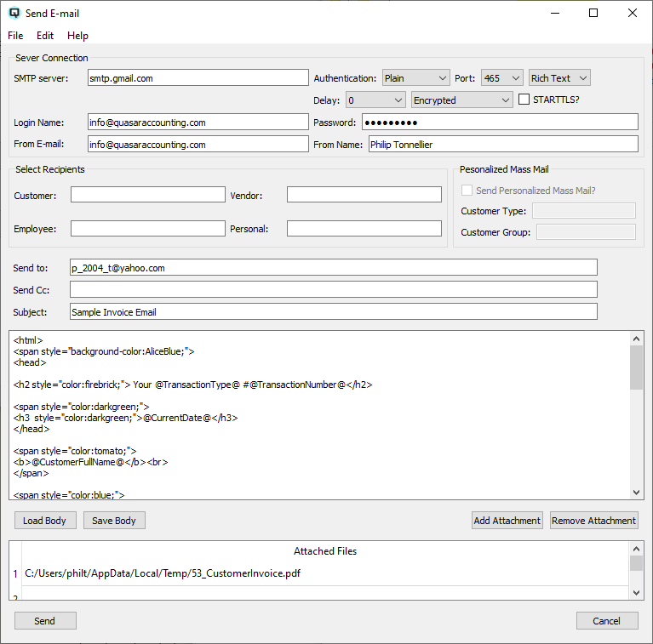653x644 pixels.
Task: Click the Employee recipient field
Action: 148,228
